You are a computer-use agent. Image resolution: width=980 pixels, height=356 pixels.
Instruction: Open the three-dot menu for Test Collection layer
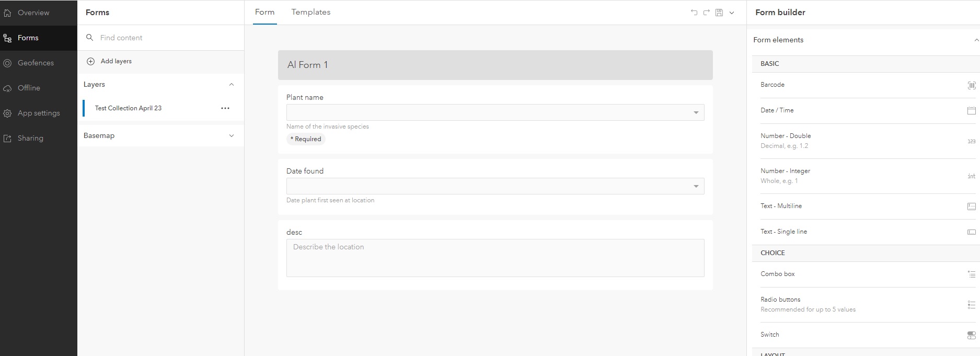click(225, 108)
